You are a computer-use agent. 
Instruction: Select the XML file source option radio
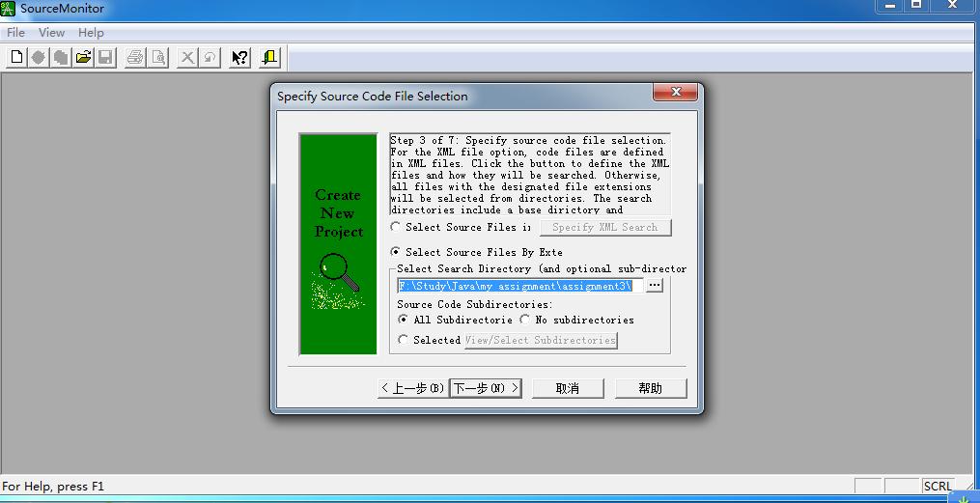click(x=396, y=227)
